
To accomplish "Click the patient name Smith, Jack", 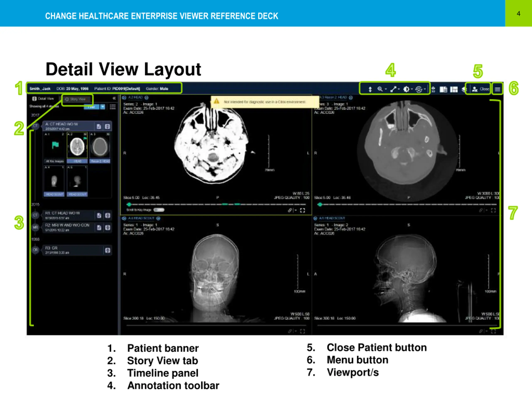I will tap(40, 89).
